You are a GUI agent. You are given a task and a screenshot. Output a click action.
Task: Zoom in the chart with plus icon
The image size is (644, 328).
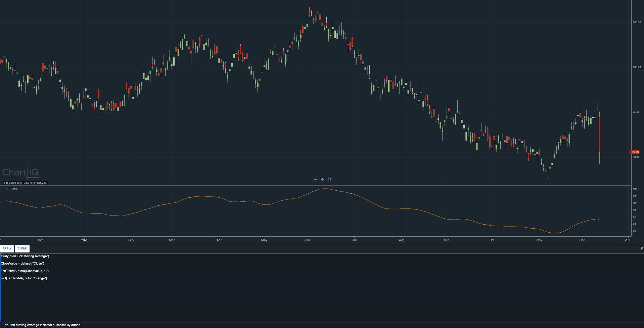pos(322,179)
